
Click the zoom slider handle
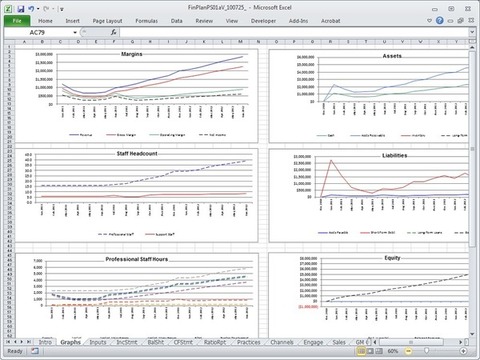[427, 351]
